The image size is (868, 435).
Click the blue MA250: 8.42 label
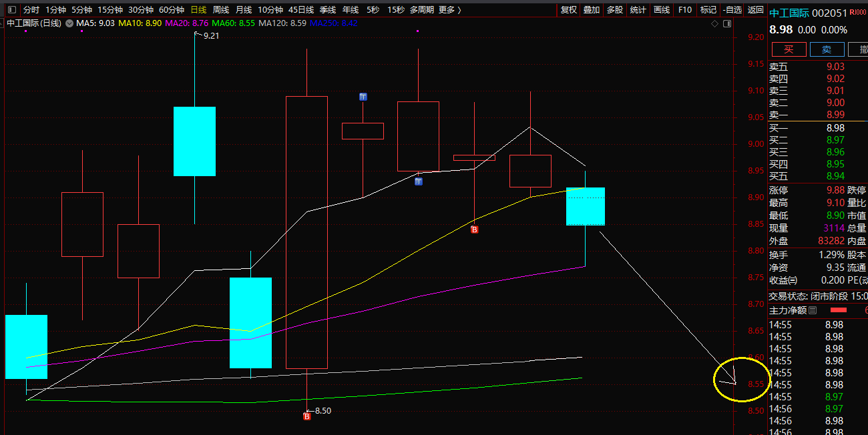[334, 23]
